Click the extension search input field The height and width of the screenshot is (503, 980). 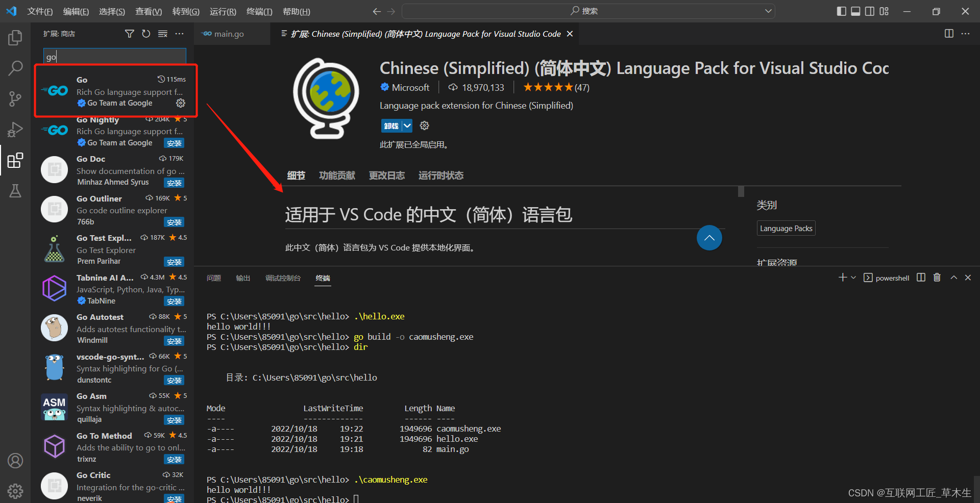[115, 57]
